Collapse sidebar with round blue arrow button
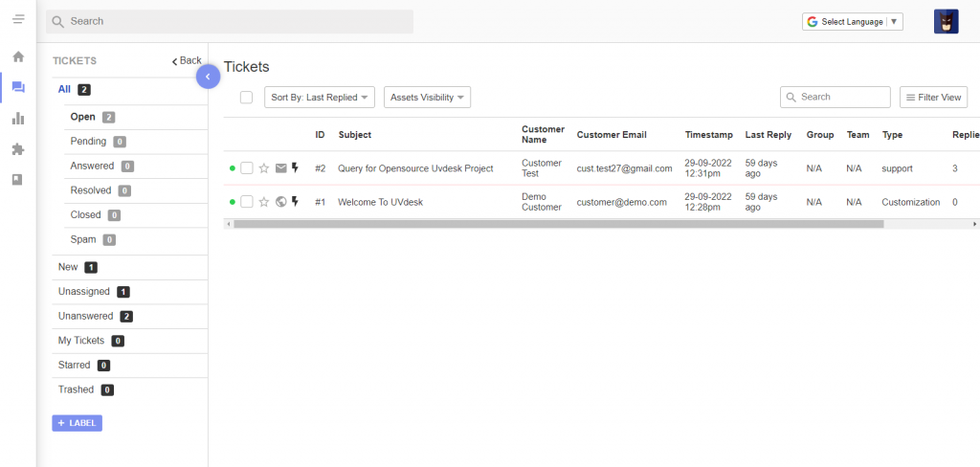 (208, 77)
